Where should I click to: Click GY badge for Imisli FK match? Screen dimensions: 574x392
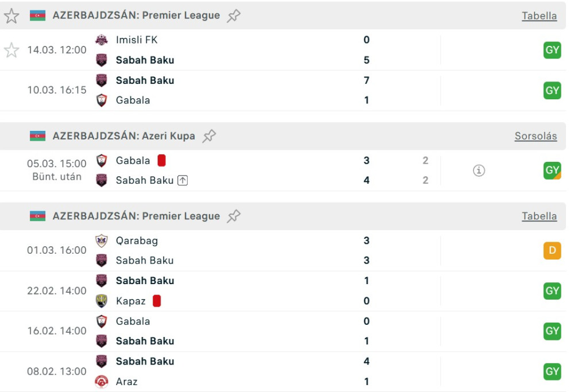pos(552,50)
